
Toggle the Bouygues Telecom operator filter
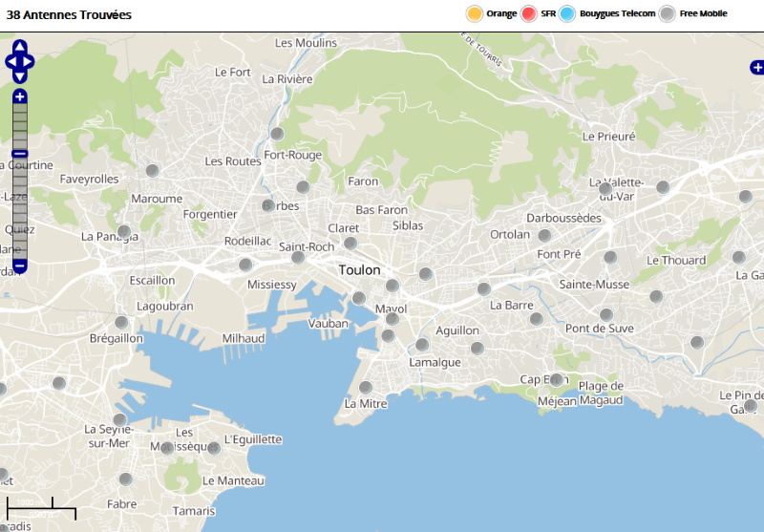[567, 13]
